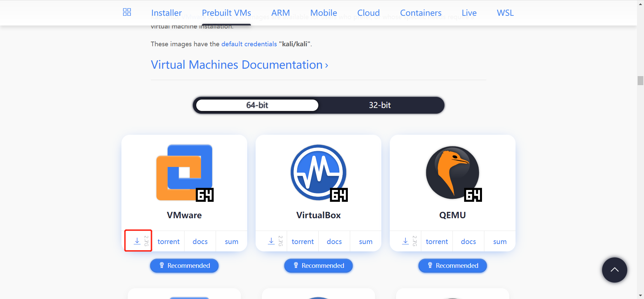644x299 pixels.
Task: Click the VMware logo image
Action: point(184,173)
